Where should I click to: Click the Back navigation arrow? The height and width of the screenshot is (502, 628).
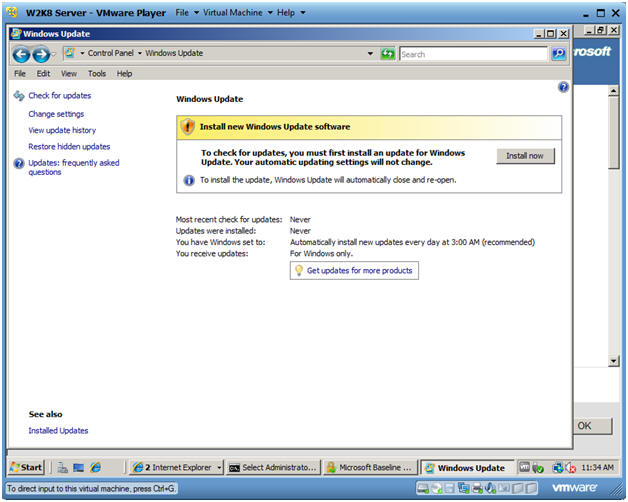click(x=21, y=54)
